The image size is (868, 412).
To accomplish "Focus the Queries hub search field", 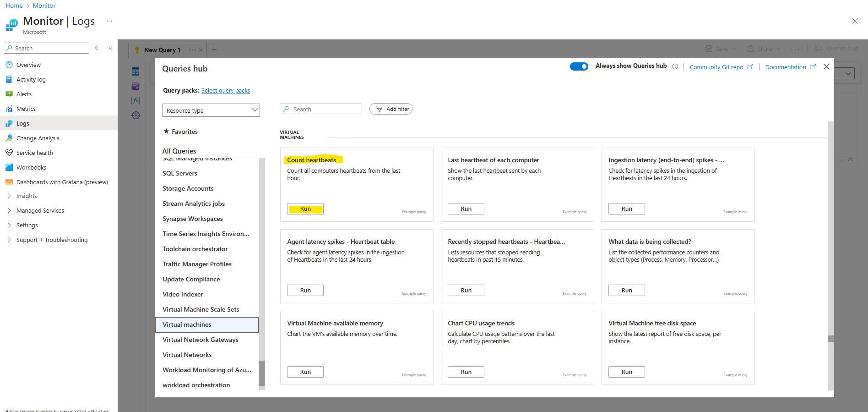I will (x=321, y=109).
